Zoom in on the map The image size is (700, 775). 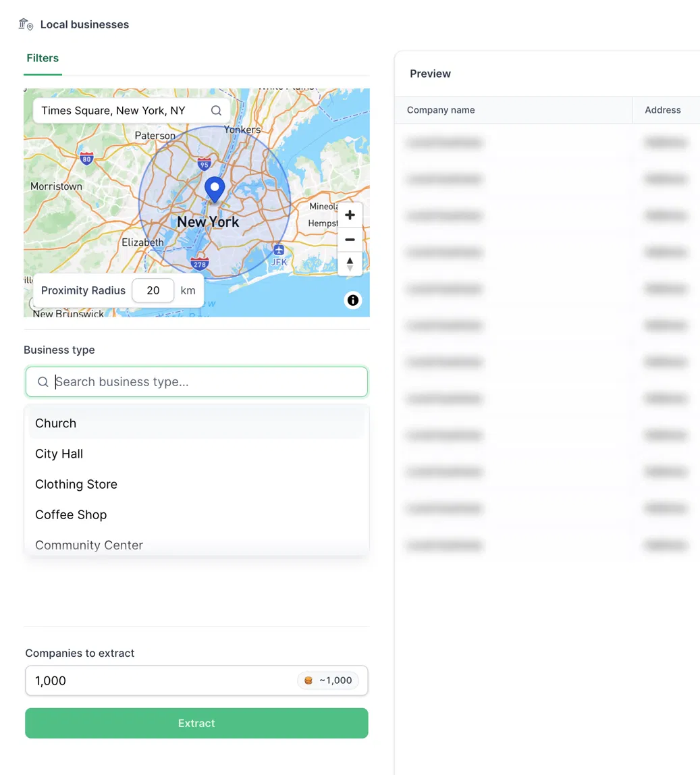click(x=350, y=215)
